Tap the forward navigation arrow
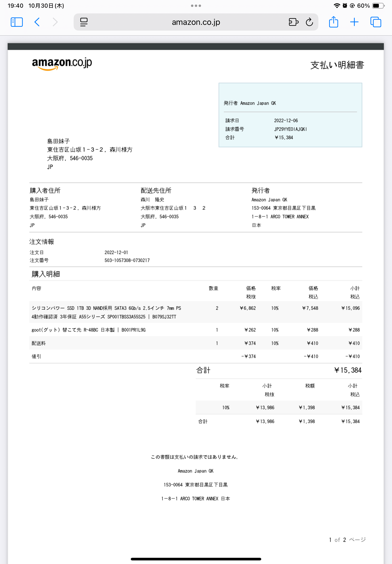This screenshot has height=564, width=392. click(55, 22)
